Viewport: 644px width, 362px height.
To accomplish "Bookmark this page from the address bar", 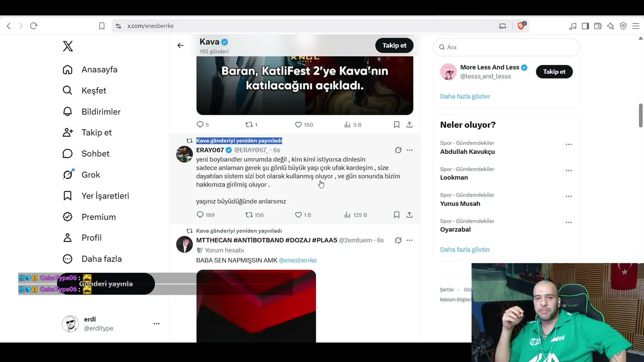I will (x=102, y=26).
